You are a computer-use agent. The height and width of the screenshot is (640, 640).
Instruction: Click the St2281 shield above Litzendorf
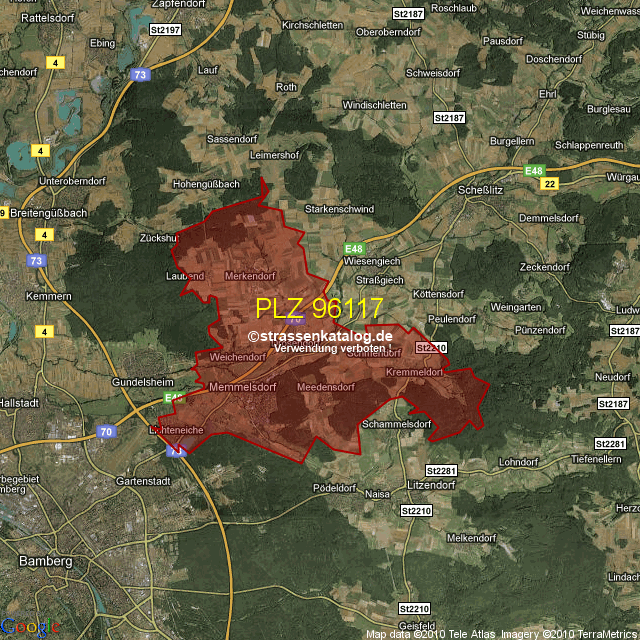point(440,470)
